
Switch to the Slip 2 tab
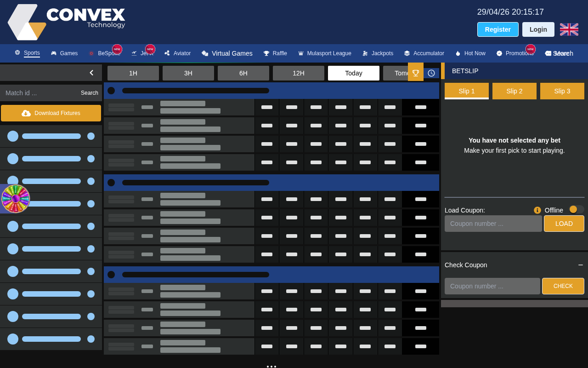pyautogui.click(x=514, y=91)
